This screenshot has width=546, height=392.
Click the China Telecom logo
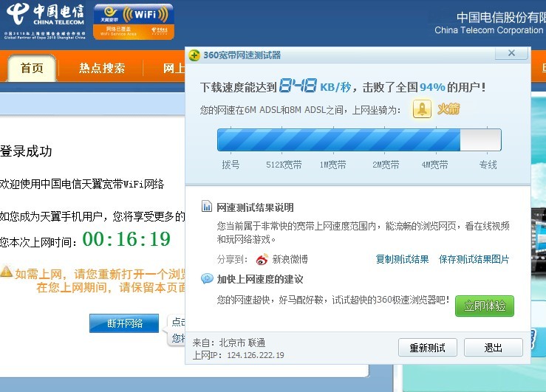(x=45, y=21)
